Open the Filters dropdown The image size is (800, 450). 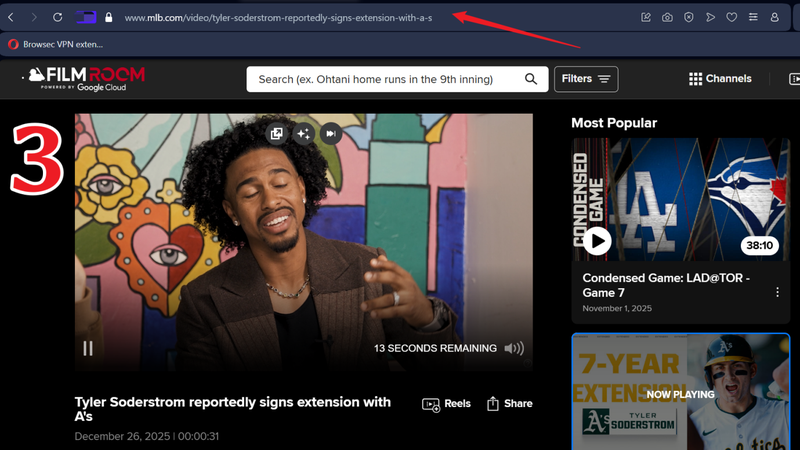[587, 79]
